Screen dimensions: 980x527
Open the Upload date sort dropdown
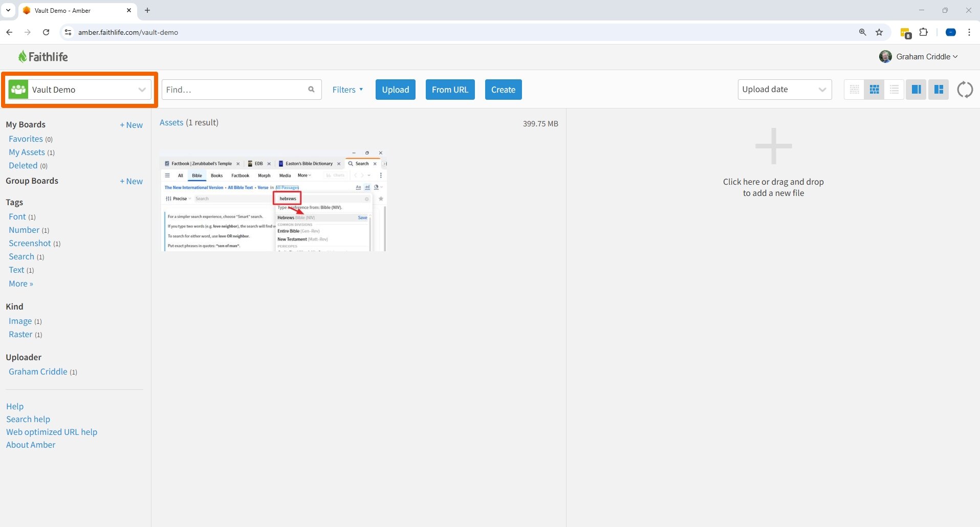click(785, 90)
